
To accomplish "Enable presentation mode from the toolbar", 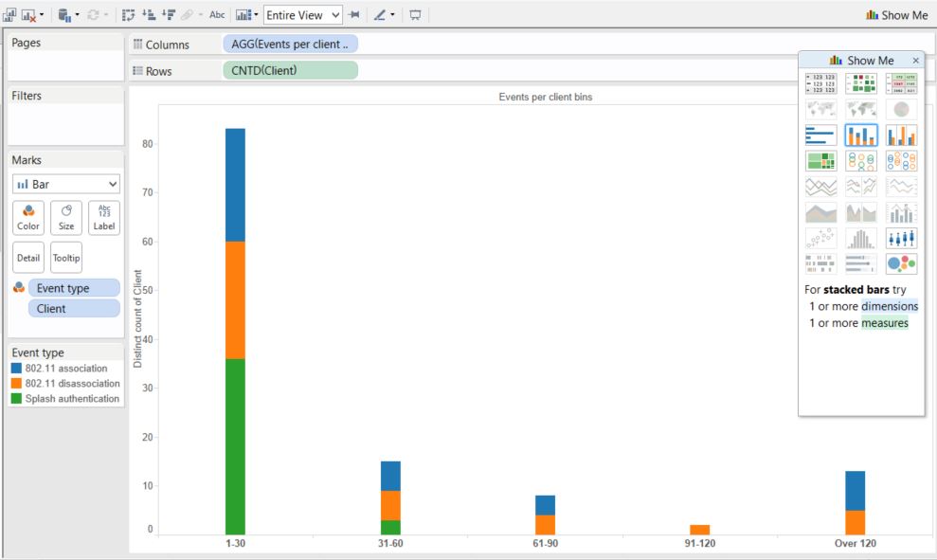I will point(413,15).
